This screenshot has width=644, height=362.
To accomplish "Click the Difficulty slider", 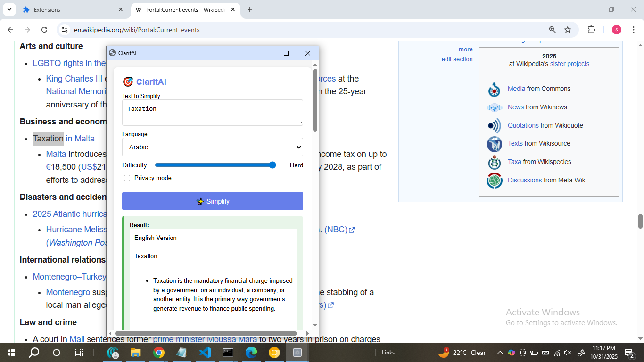I will (216, 165).
